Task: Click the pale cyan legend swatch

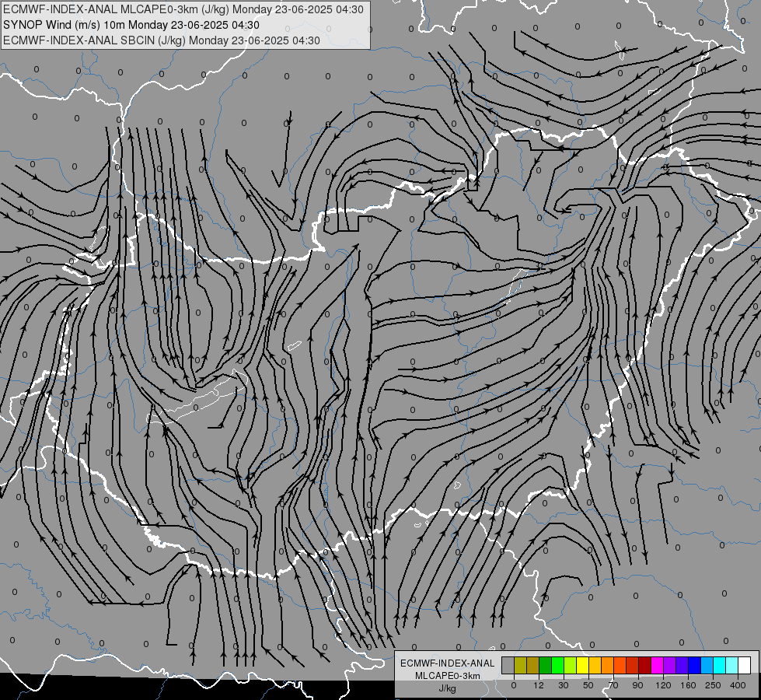Action: (x=732, y=665)
